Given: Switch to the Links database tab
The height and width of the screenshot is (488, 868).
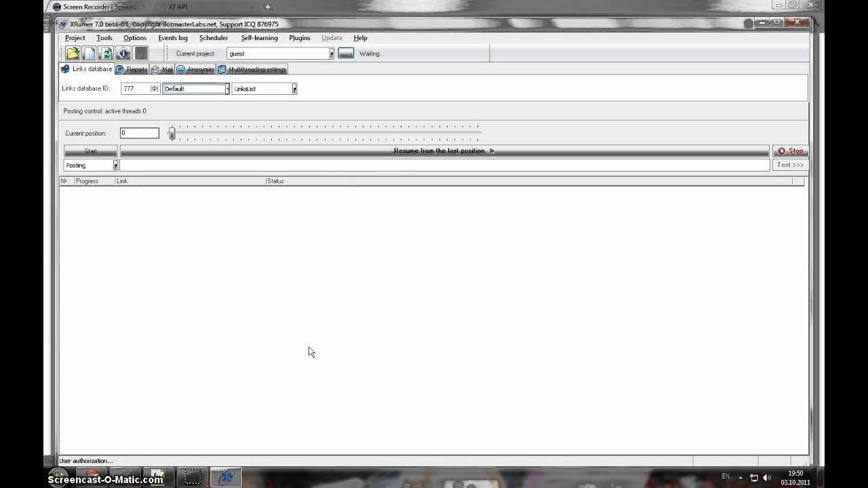Looking at the screenshot, I should pyautogui.click(x=87, y=69).
